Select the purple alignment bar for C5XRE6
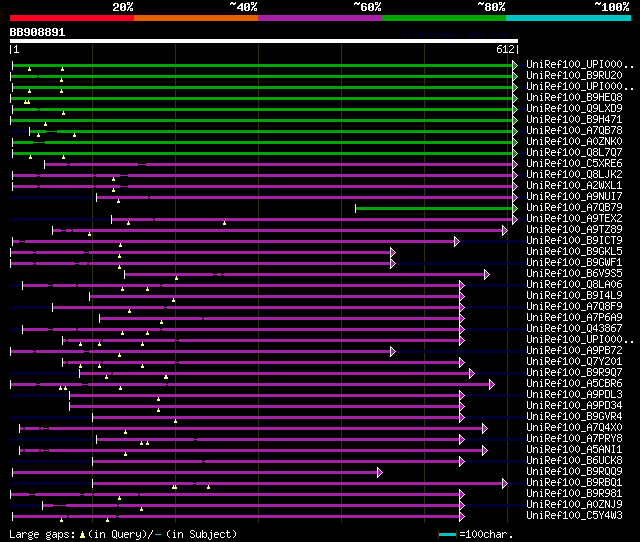640x542 pixels. tap(279, 164)
